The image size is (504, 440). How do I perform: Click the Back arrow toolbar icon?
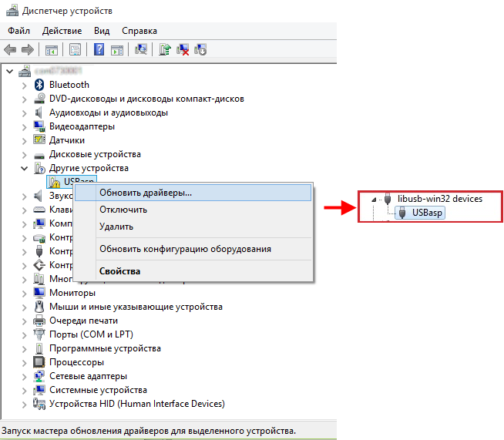10,50
